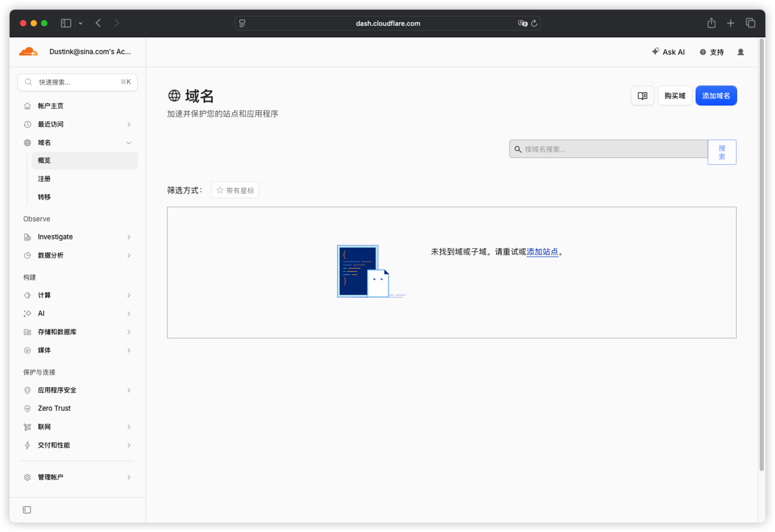Click the Cloudflare logo icon
This screenshot has width=775, height=532.
pos(28,51)
